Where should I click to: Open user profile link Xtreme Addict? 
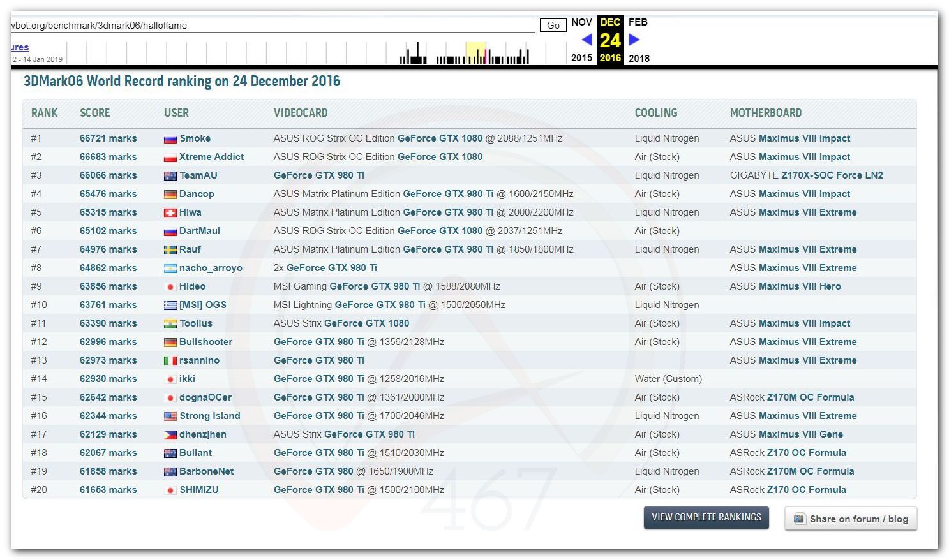(x=212, y=157)
